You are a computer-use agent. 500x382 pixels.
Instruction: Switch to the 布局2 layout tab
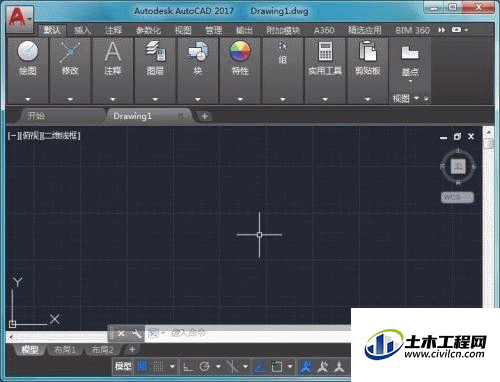click(103, 349)
